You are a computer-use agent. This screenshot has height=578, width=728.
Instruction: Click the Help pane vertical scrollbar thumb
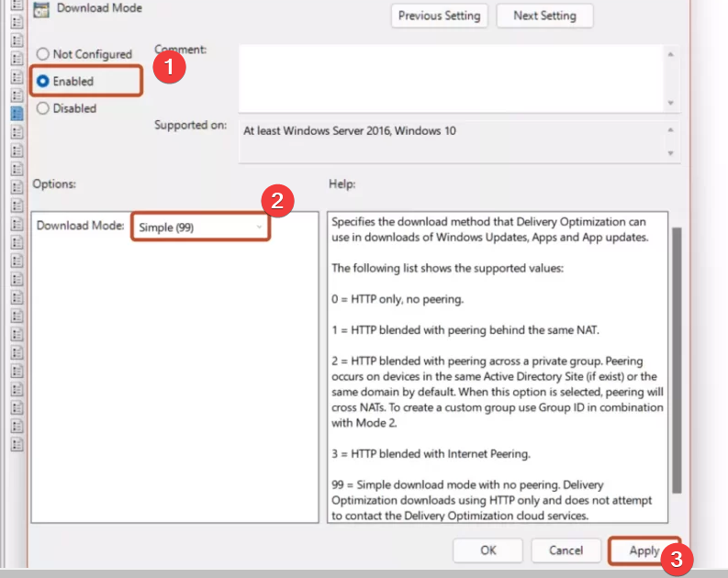pyautogui.click(x=677, y=360)
